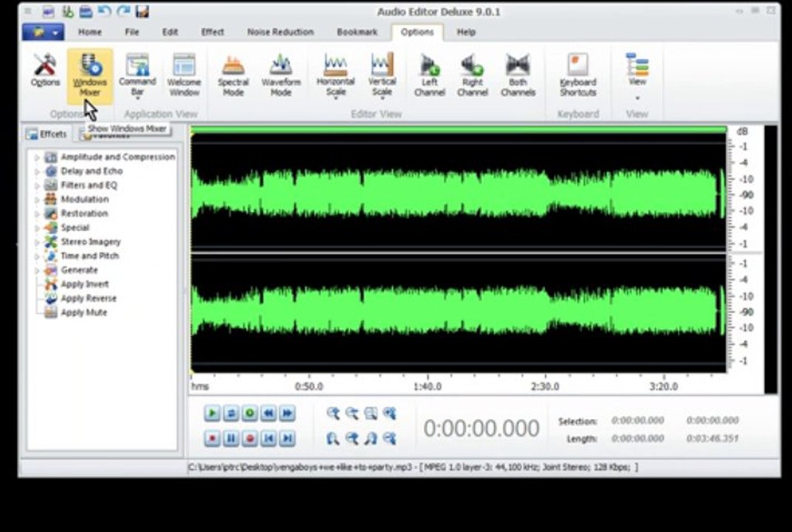This screenshot has height=532, width=792.
Task: Open the Options settings icon in ribbon
Action: pyautogui.click(x=45, y=70)
